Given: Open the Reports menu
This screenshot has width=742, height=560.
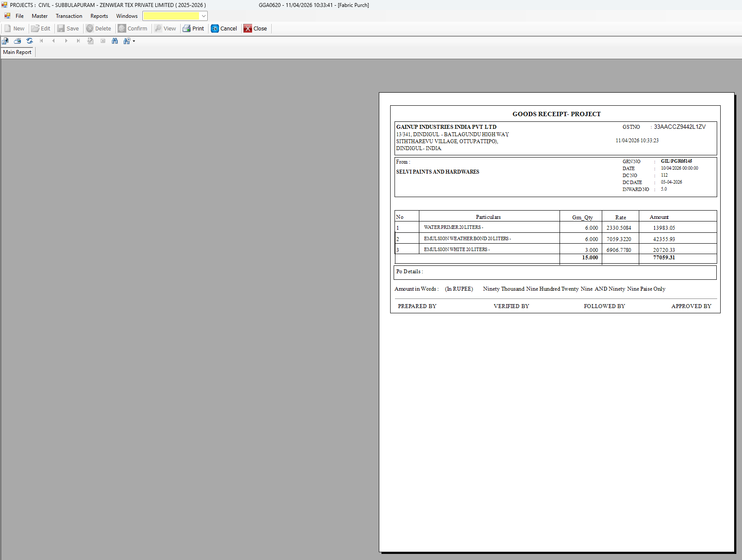Looking at the screenshot, I should 99,16.
